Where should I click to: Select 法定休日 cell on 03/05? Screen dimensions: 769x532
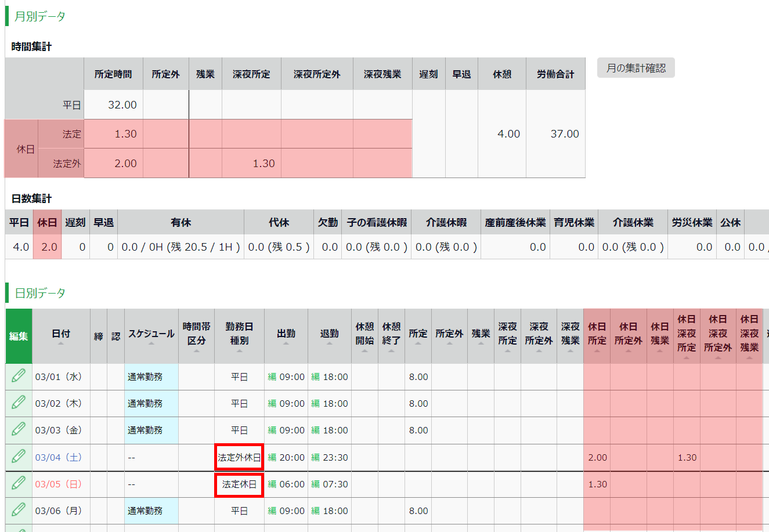(239, 484)
